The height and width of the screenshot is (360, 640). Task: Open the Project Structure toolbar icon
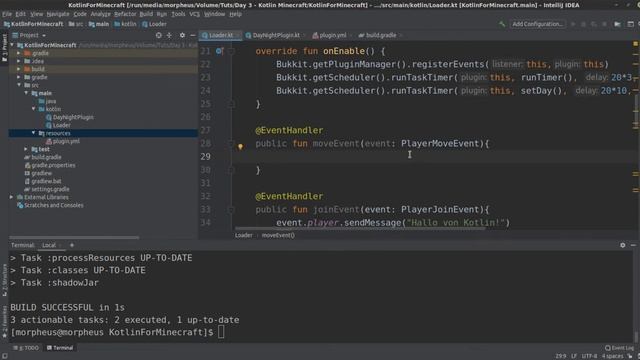tap(618, 24)
